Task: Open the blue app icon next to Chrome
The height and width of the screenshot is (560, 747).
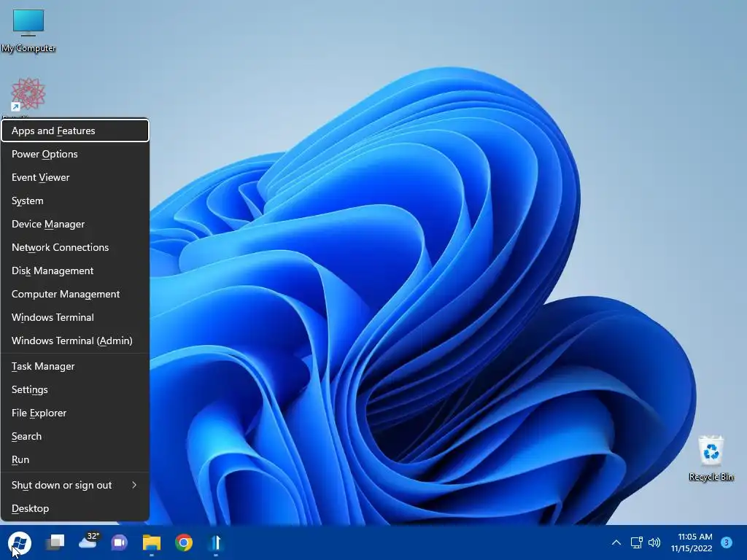Action: [216, 542]
